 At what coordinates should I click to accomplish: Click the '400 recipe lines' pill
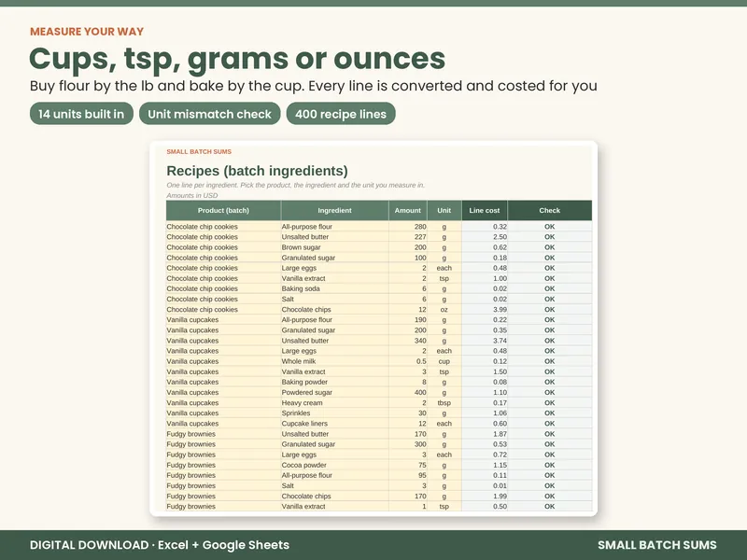pos(341,114)
